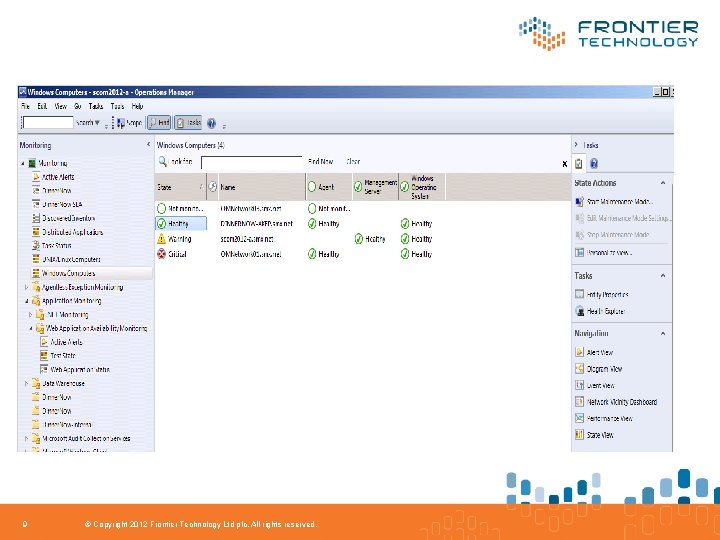
Task: Click the Scope toolbar button
Action: coord(129,123)
